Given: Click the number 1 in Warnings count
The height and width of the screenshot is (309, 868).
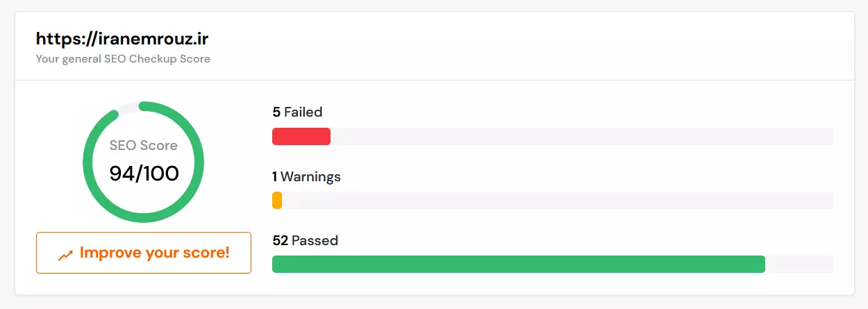Looking at the screenshot, I should pyautogui.click(x=275, y=176).
